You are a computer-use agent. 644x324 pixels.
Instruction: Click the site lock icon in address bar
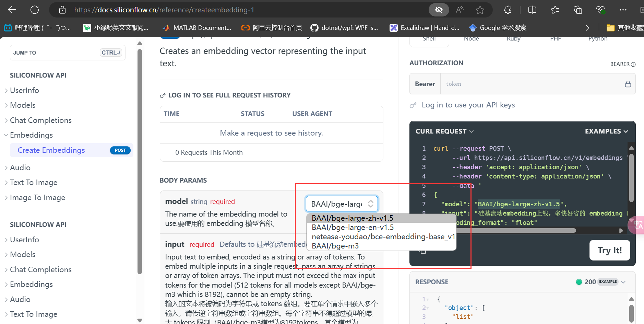click(x=62, y=10)
